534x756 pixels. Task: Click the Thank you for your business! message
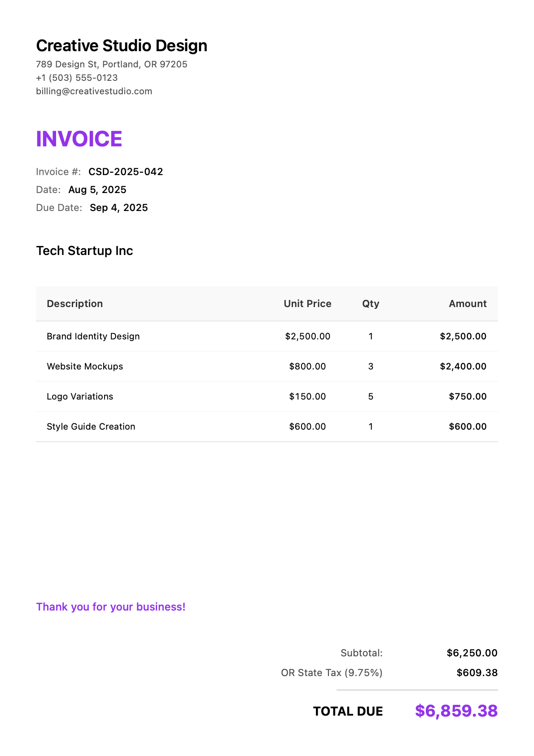[x=111, y=607]
